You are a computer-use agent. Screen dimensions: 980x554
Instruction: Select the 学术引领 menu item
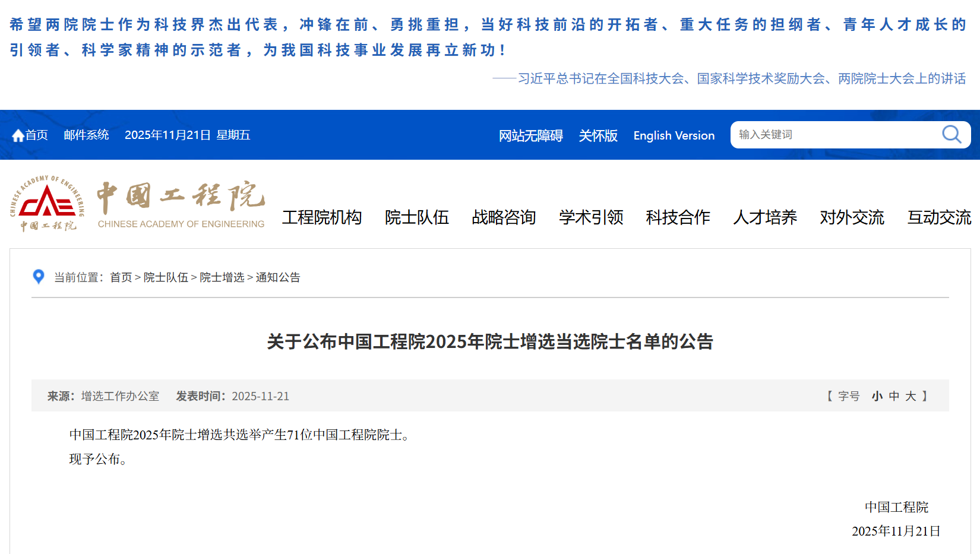click(x=591, y=217)
